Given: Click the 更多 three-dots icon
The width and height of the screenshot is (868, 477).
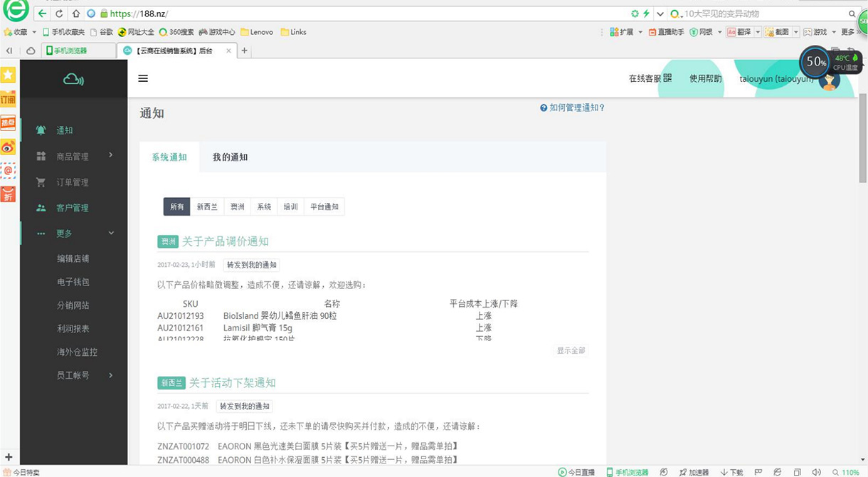Looking at the screenshot, I should pyautogui.click(x=41, y=234).
